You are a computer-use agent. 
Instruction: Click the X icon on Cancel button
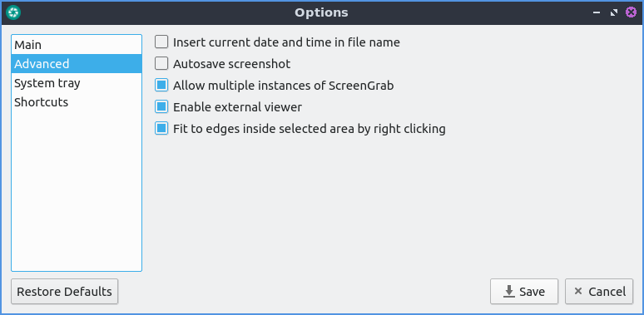pos(578,291)
